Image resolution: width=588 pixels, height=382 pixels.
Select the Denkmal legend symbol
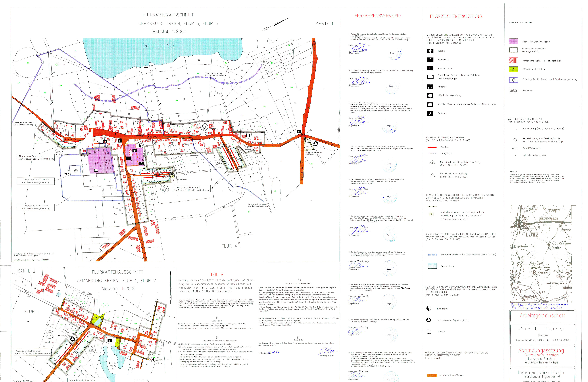tap(430, 114)
